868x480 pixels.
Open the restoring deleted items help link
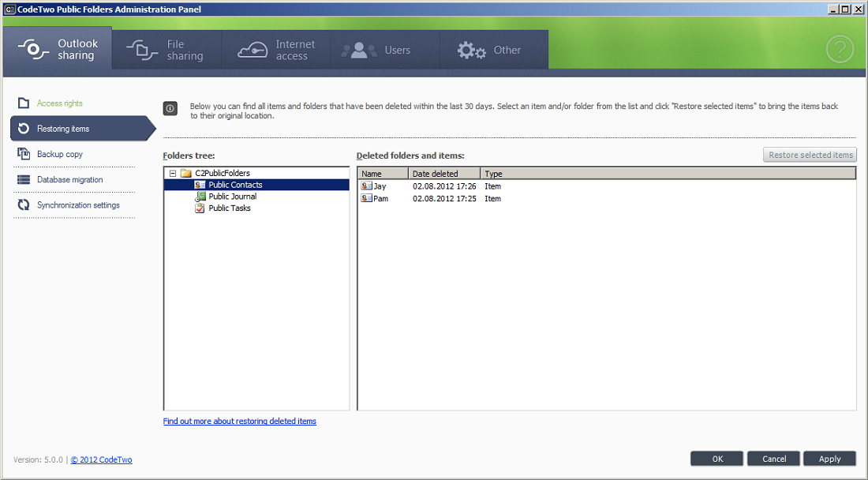240,421
